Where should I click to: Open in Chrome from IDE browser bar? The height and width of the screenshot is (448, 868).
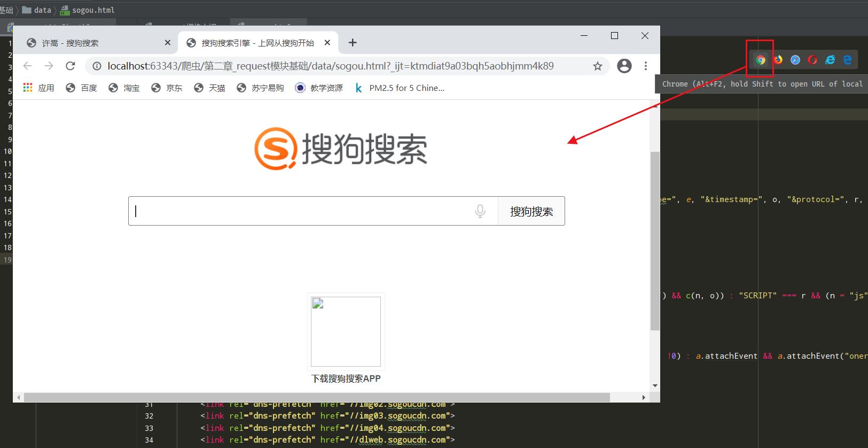[x=761, y=60]
